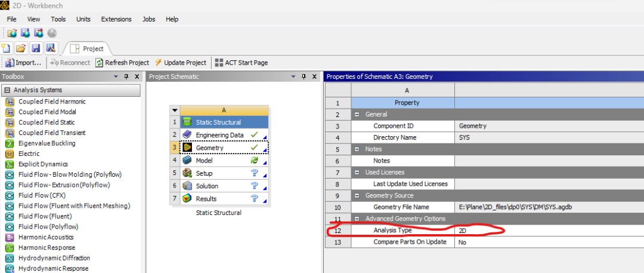
Task: Select the Results cell in schematic
Action: [206, 198]
